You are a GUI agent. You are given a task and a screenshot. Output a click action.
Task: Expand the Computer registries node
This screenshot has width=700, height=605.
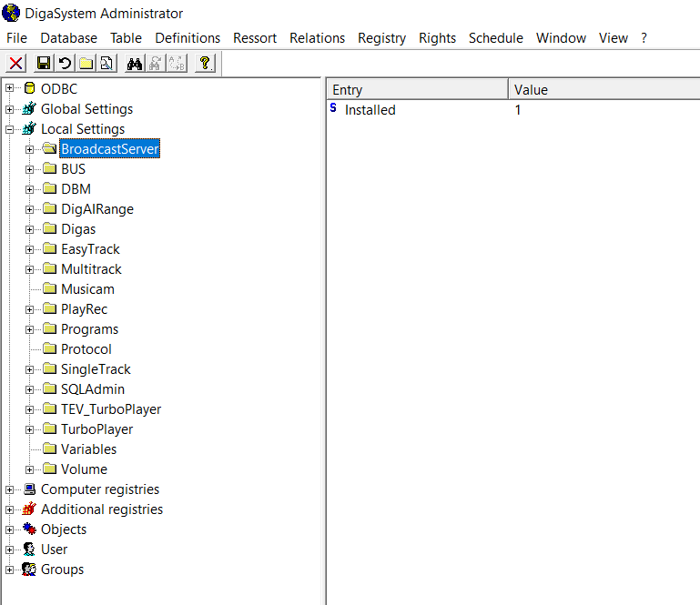click(10, 489)
